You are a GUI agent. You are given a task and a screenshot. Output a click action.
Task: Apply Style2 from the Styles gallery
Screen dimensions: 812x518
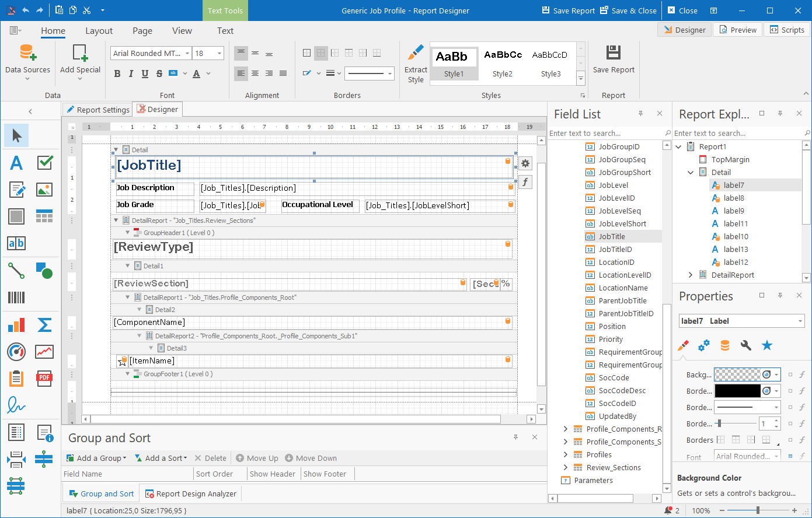coord(502,63)
